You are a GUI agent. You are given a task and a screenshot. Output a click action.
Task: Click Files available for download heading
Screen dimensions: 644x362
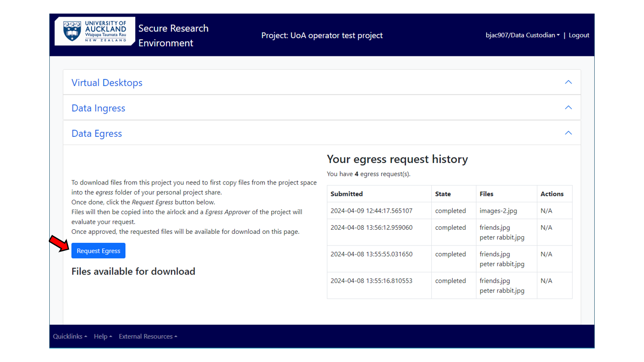133,271
